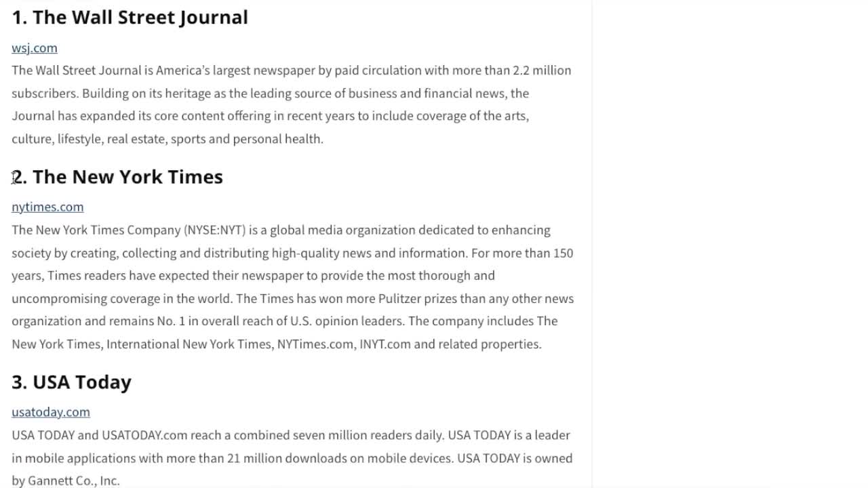
Task: Follow the usatoday.com link
Action: (51, 413)
